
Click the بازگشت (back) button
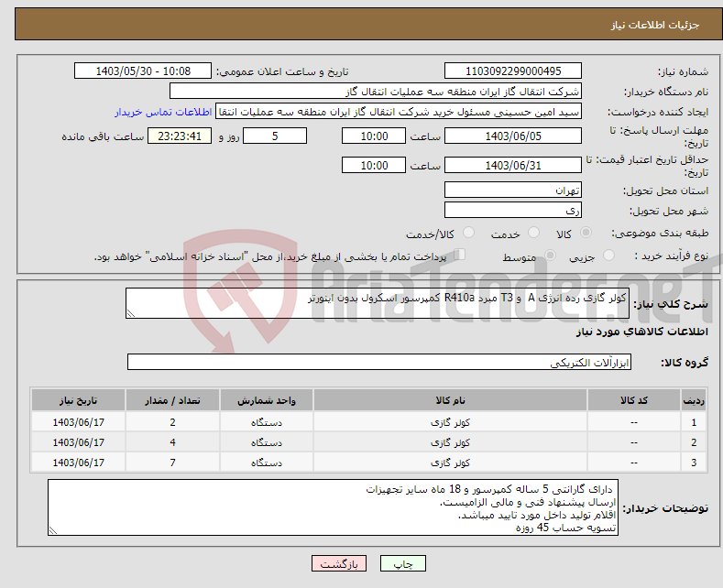point(338,563)
